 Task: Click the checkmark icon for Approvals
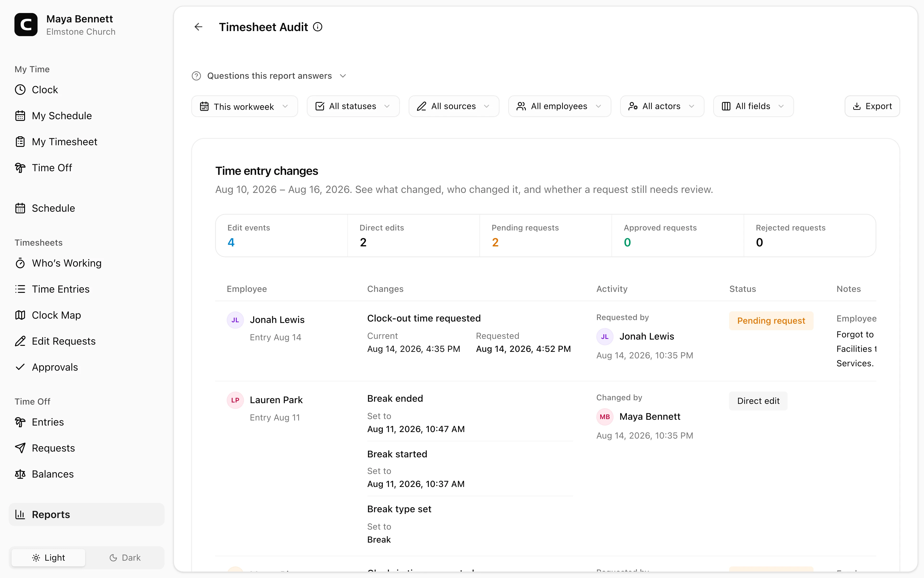coord(20,367)
